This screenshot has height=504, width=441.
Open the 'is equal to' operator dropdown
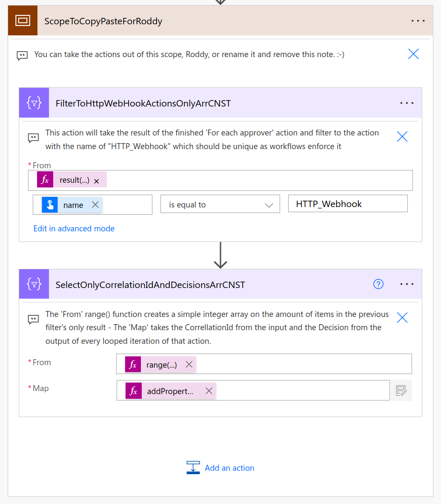(x=269, y=204)
